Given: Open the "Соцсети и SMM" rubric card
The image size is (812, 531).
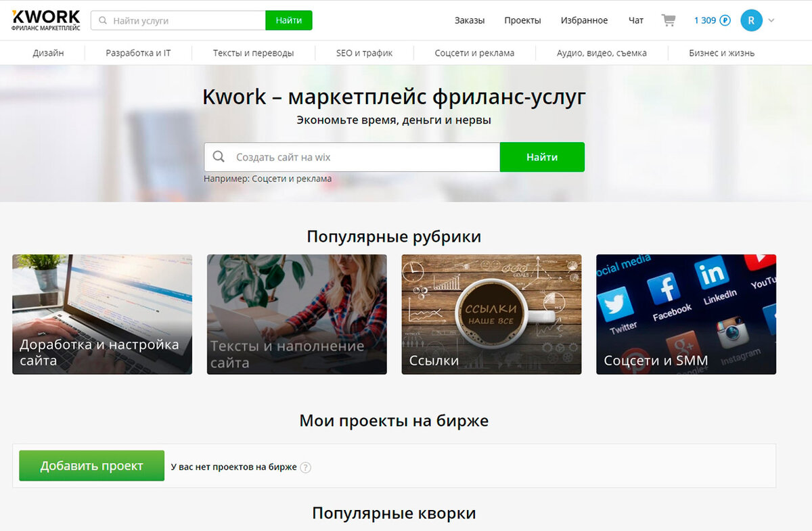Looking at the screenshot, I should coord(686,315).
